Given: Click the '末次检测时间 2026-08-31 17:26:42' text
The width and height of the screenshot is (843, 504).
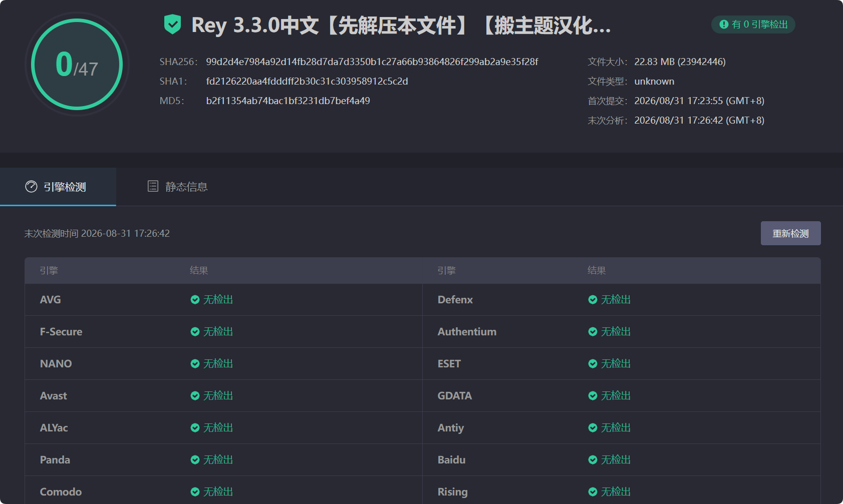Looking at the screenshot, I should click(97, 233).
